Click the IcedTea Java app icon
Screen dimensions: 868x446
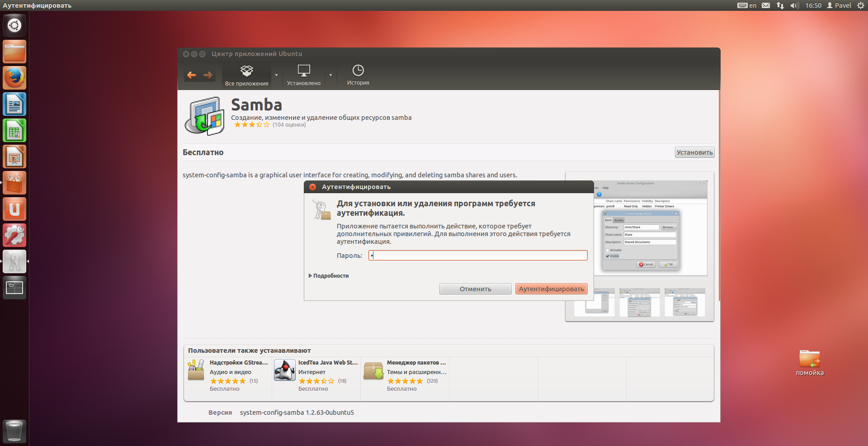285,370
